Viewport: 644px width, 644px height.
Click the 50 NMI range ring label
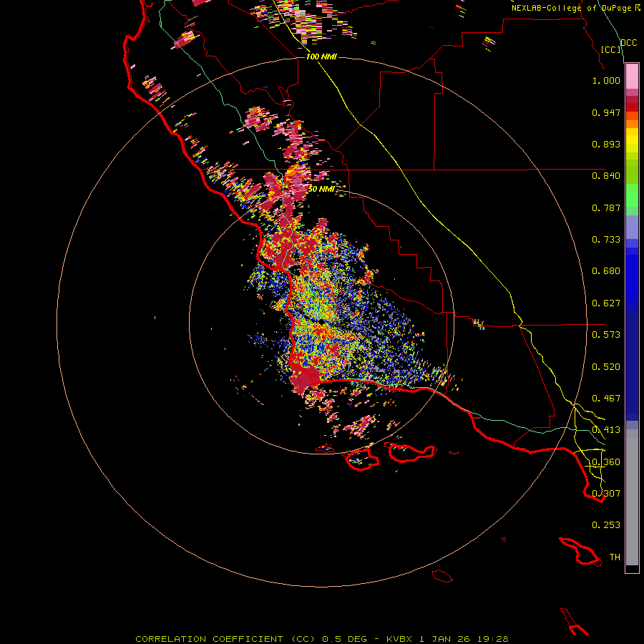coord(321,190)
